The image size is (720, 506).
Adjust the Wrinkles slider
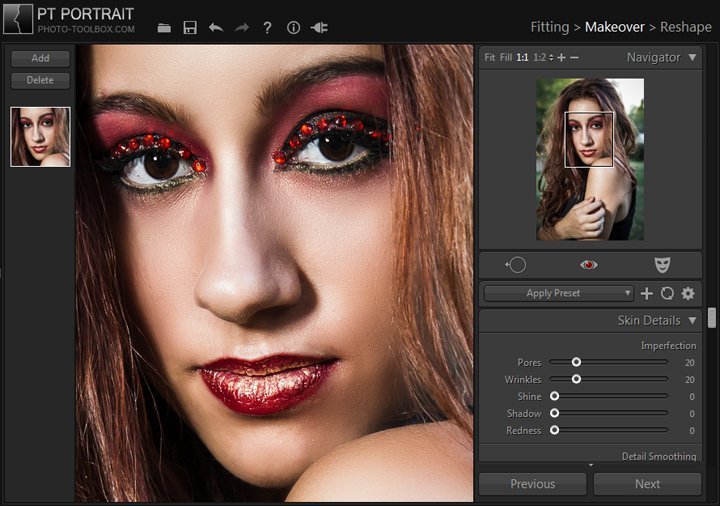[609, 379]
